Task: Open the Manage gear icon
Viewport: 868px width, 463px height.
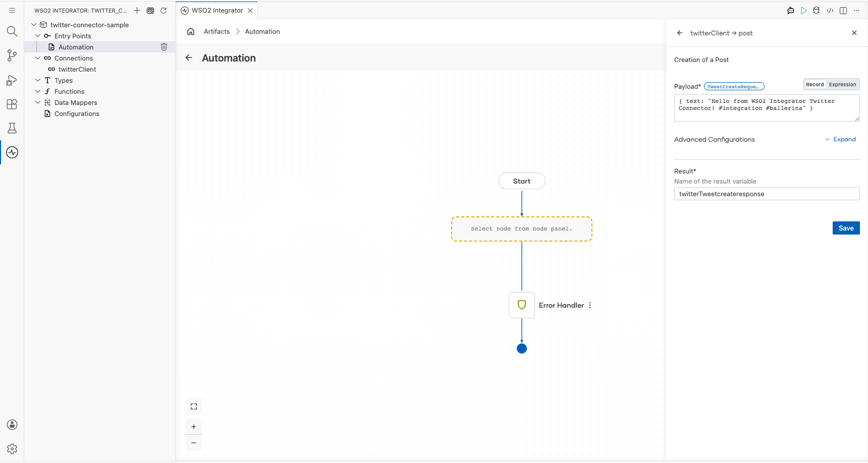Action: point(12,449)
